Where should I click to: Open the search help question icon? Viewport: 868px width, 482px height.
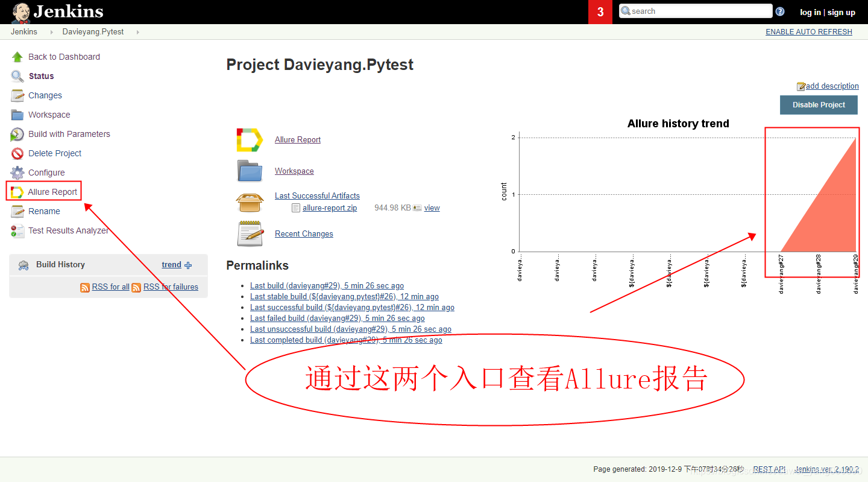(x=780, y=11)
